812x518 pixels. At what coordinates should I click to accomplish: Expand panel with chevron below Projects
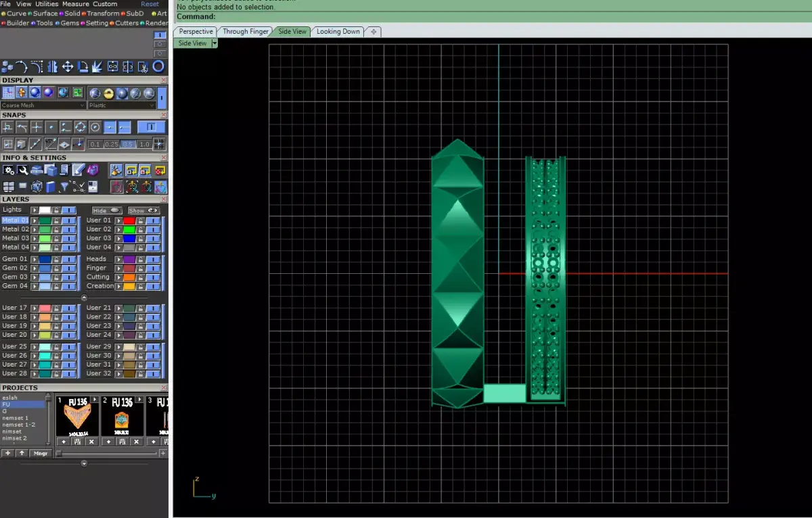[x=85, y=464]
